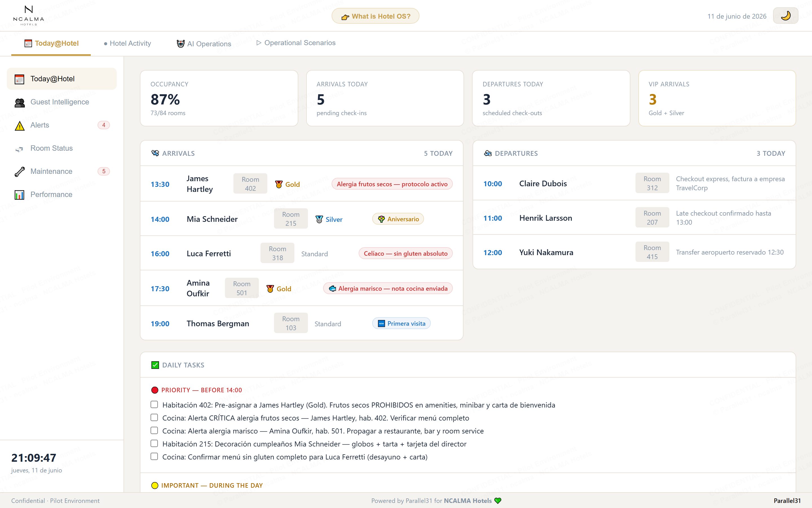The height and width of the screenshot is (508, 812).
Task: Select Thomas Bergman's arrival name
Action: pos(218,323)
